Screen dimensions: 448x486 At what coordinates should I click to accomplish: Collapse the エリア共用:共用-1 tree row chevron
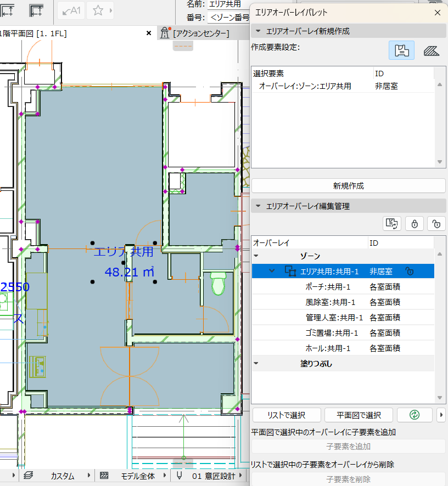coord(272,271)
